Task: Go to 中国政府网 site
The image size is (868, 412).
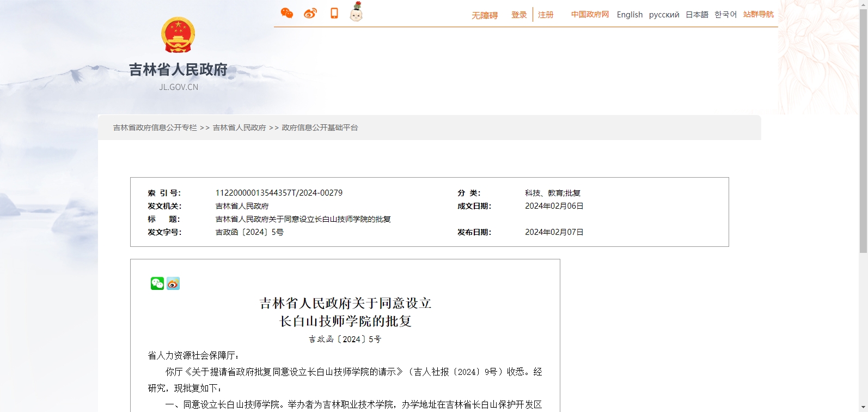Action: pyautogui.click(x=590, y=14)
